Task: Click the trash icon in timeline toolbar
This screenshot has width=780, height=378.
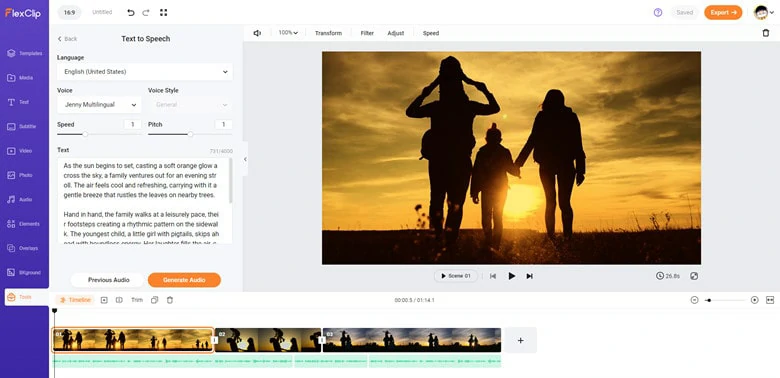Action: click(170, 300)
